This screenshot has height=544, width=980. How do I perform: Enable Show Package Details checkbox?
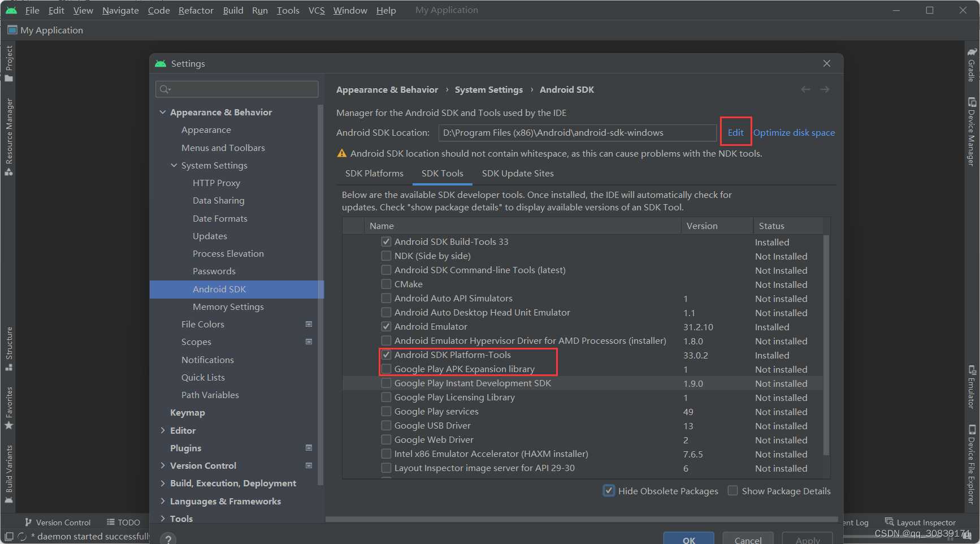pyautogui.click(x=732, y=490)
